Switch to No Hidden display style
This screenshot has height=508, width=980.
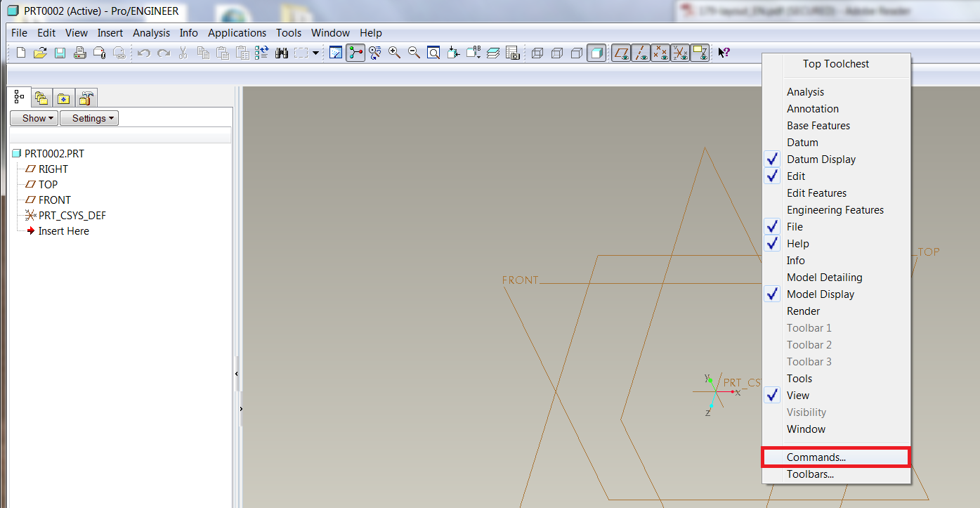click(577, 53)
